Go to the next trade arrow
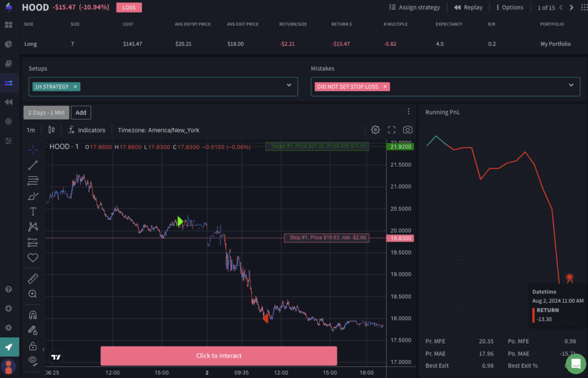The width and height of the screenshot is (588, 378). pos(571,7)
